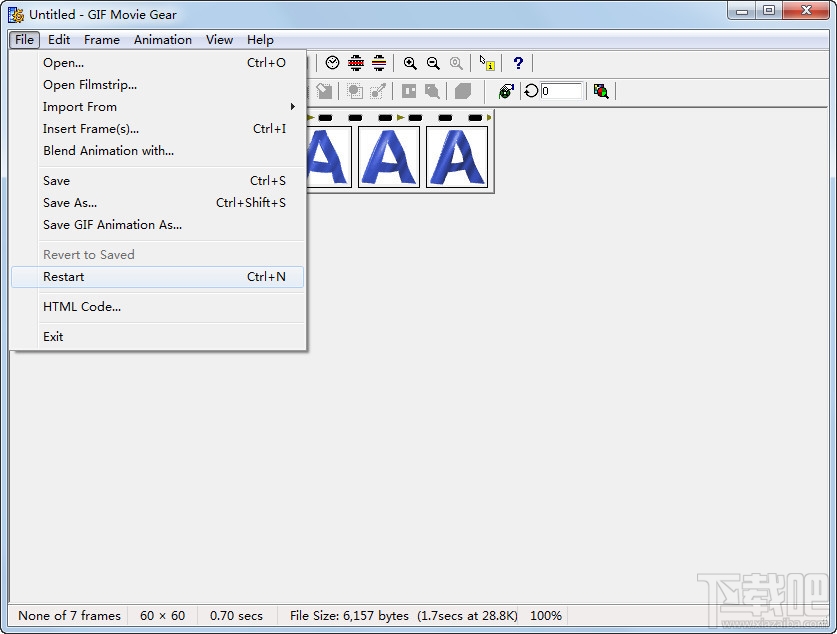This screenshot has height=634, width=837.
Task: Open the View menu
Action: (x=219, y=39)
